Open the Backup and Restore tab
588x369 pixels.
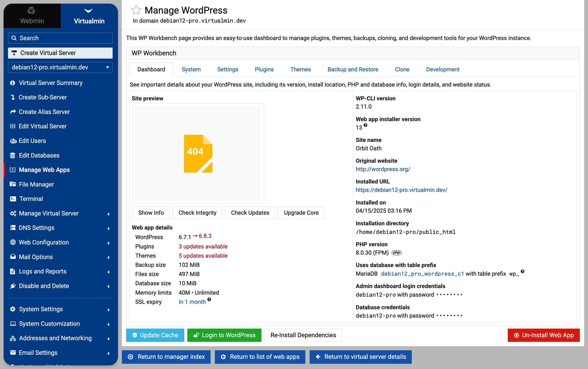[352, 69]
